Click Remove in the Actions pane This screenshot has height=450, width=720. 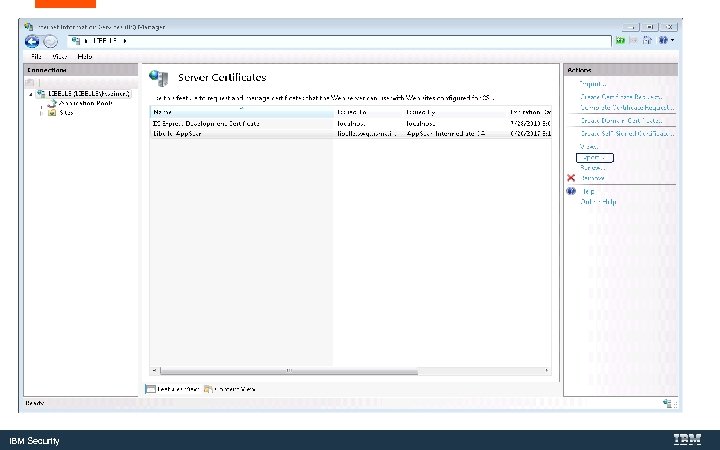(592, 178)
